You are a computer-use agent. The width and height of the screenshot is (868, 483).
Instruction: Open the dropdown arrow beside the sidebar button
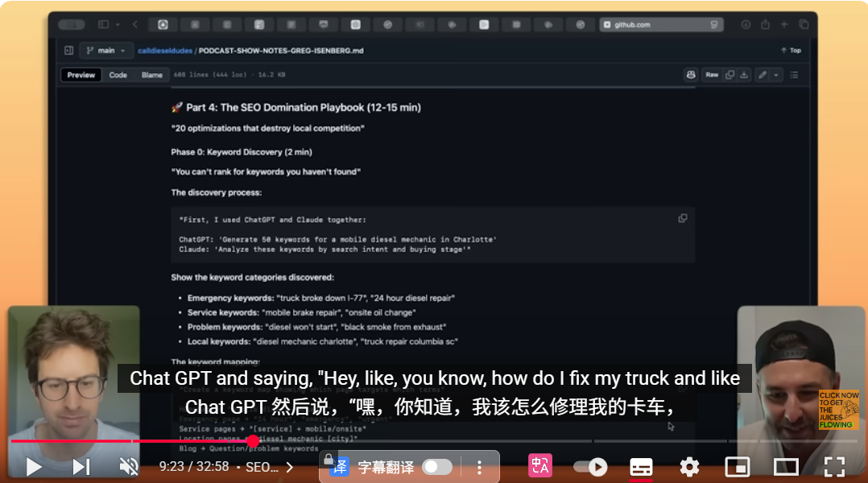click(118, 24)
